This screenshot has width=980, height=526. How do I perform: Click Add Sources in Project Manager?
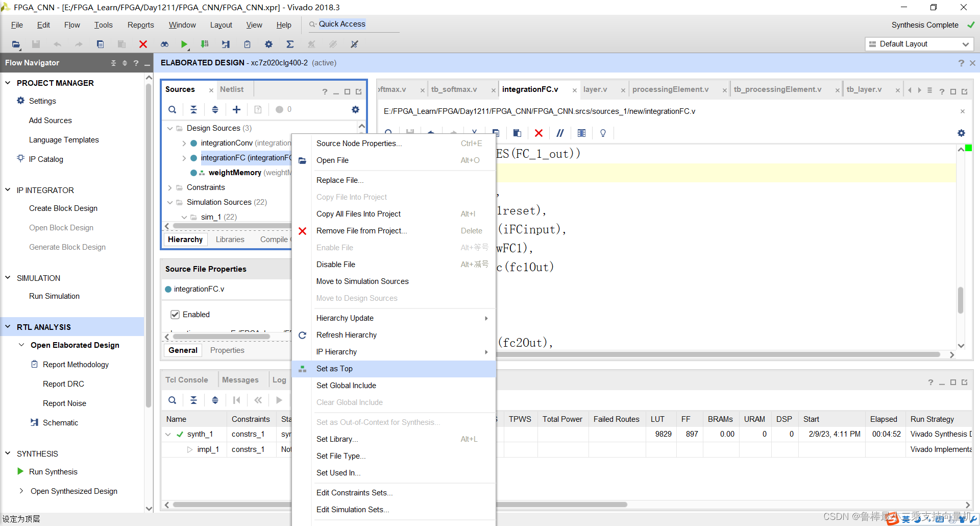click(51, 121)
